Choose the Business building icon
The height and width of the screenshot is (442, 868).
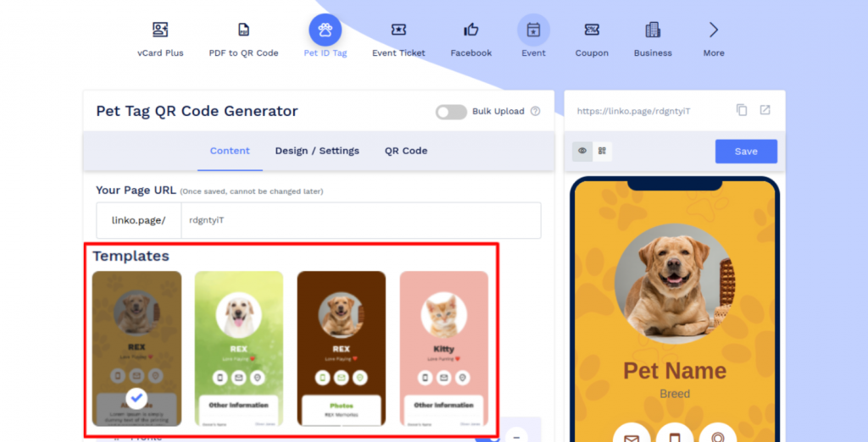(x=653, y=30)
